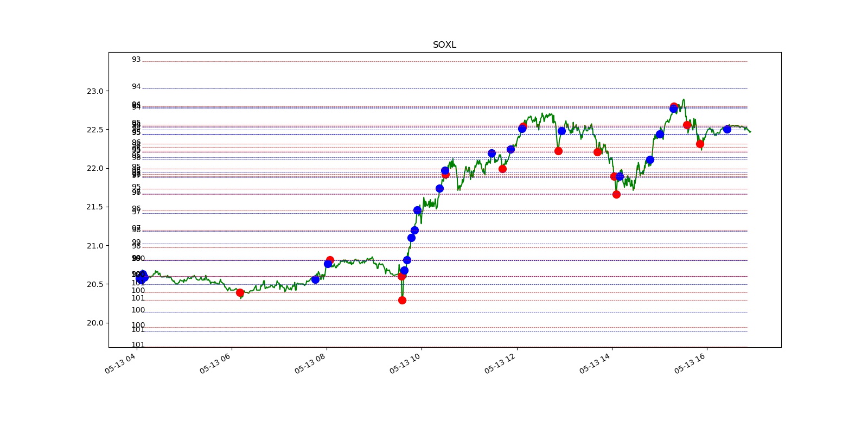Screen dimensions: 868x434
Task: Click the 21.5 y-axis tick label
Action: [94, 207]
